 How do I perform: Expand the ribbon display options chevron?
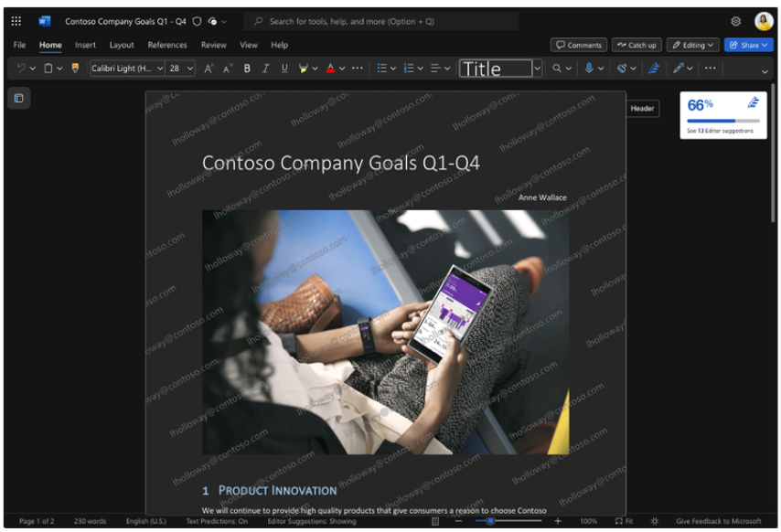tap(765, 71)
